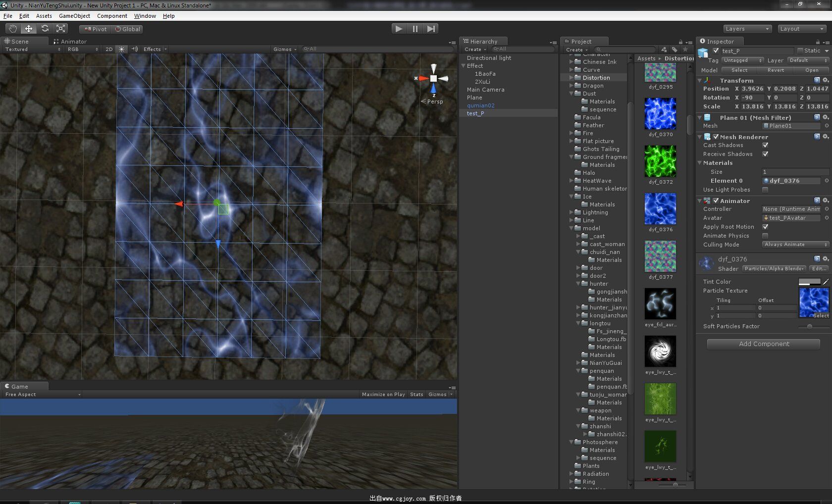Open dyf_0376 material gear settings
This screenshot has height=504, width=832.
pos(825,258)
